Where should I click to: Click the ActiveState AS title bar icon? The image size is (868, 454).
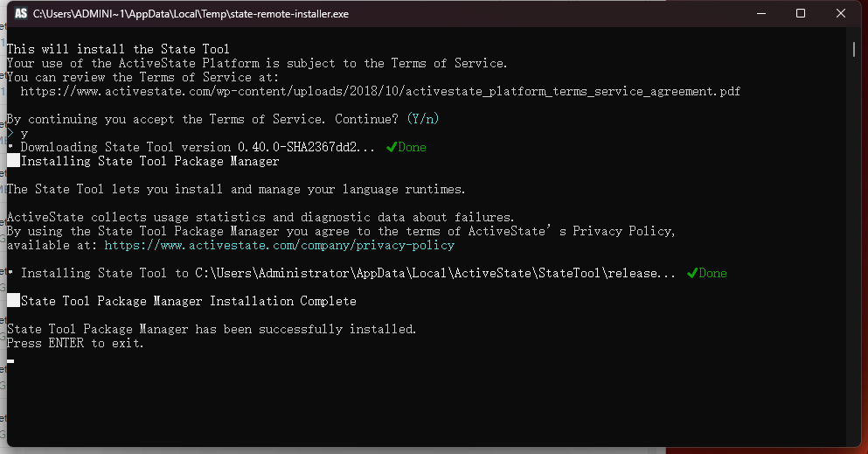coord(20,14)
